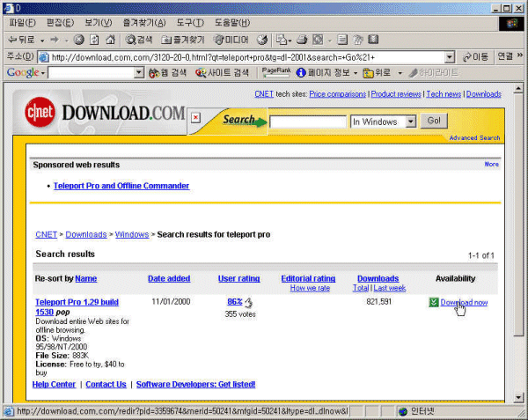Sort results by User rating

(x=238, y=278)
